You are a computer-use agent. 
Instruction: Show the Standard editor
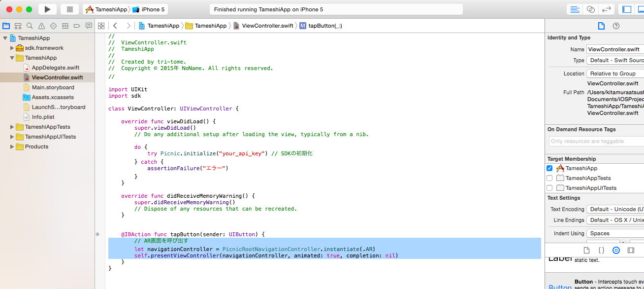click(575, 9)
